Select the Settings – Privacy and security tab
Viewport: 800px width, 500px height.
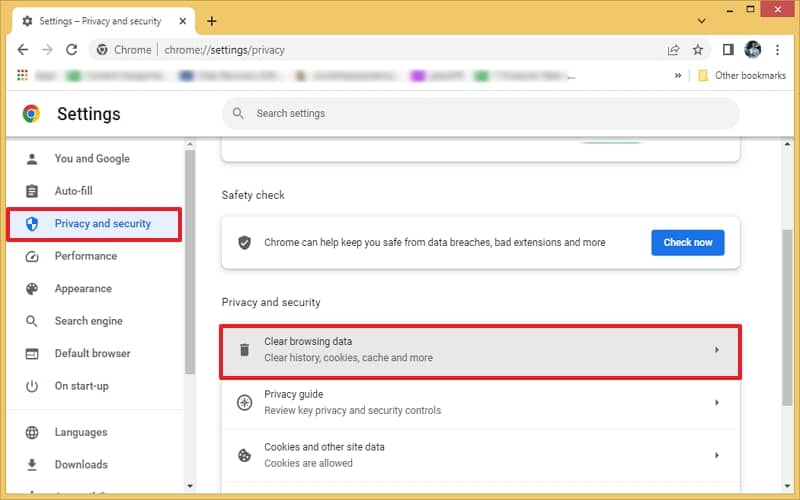coord(103,21)
